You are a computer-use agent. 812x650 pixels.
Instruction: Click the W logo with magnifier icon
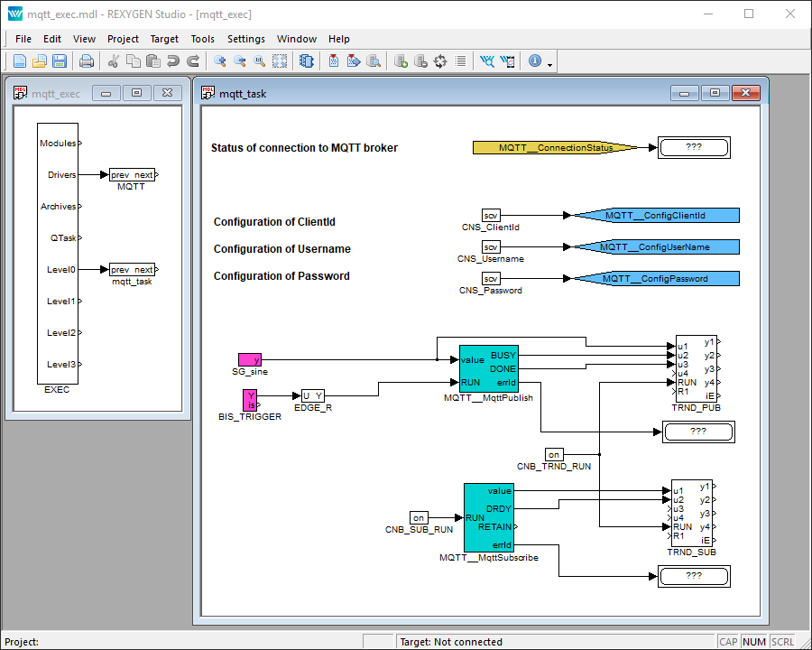click(487, 61)
